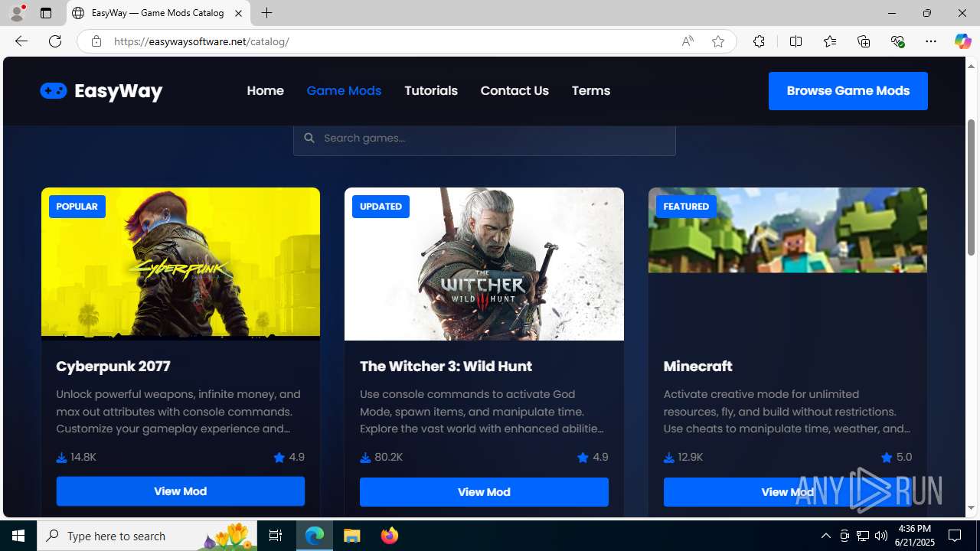
Task: View site information lock icon
Action: [x=96, y=41]
